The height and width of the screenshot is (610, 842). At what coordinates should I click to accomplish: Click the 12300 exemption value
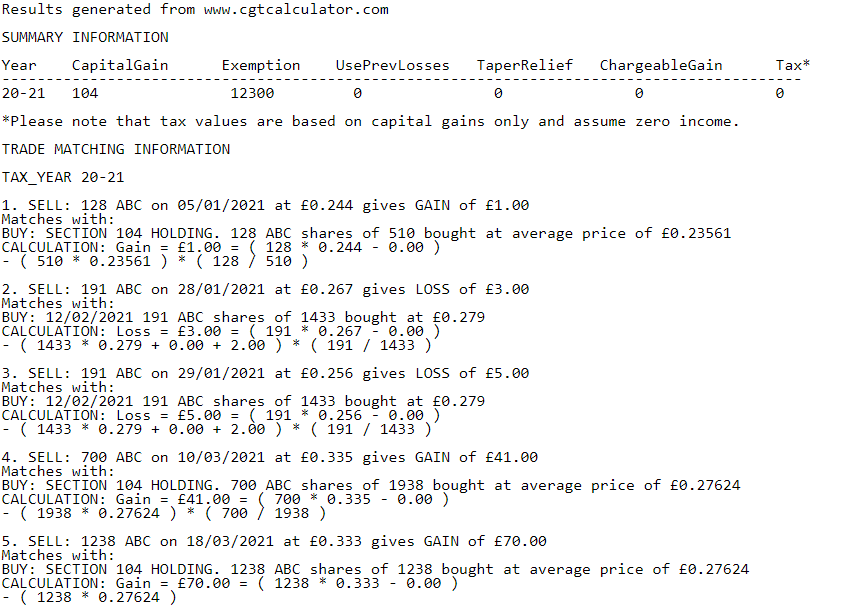pyautogui.click(x=252, y=93)
